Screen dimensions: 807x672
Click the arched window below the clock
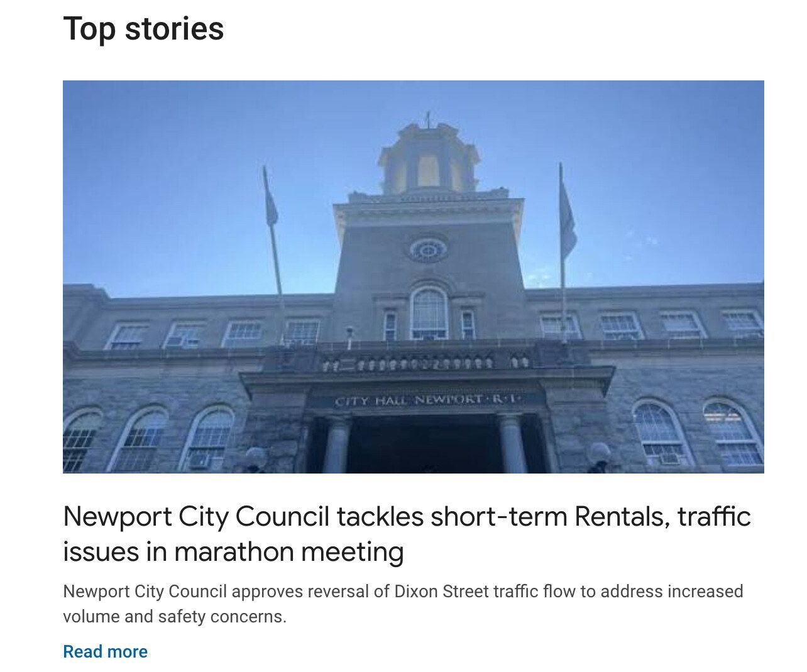[429, 313]
